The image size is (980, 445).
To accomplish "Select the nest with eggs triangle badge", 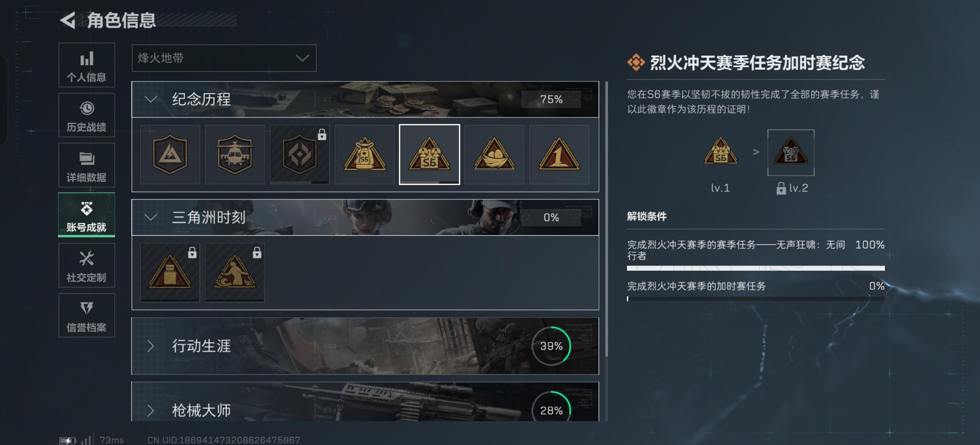I will point(494,155).
